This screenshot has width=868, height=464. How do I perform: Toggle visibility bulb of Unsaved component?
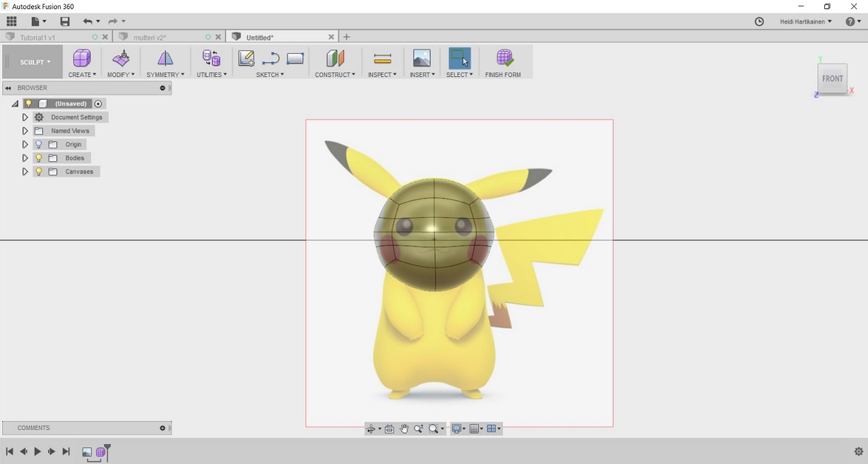29,104
